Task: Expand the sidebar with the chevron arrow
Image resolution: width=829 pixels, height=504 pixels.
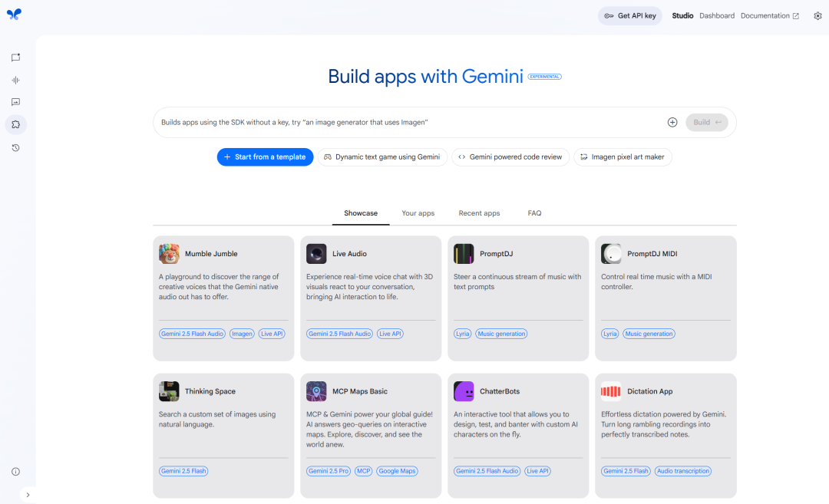Action: [28, 495]
